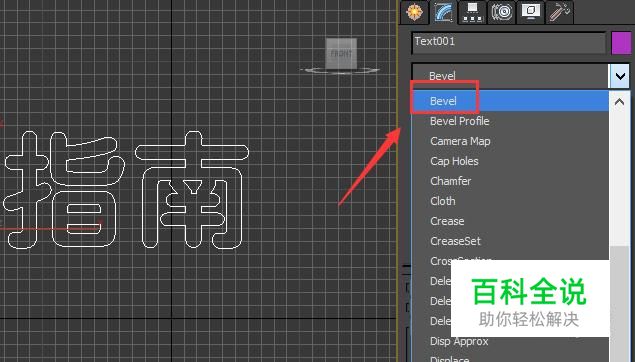Select the highlighted Bevel modifier entry
635x362 pixels.
point(510,101)
